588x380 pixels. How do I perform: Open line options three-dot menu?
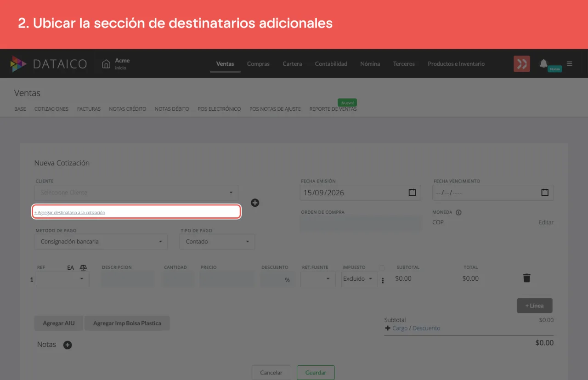pos(383,280)
